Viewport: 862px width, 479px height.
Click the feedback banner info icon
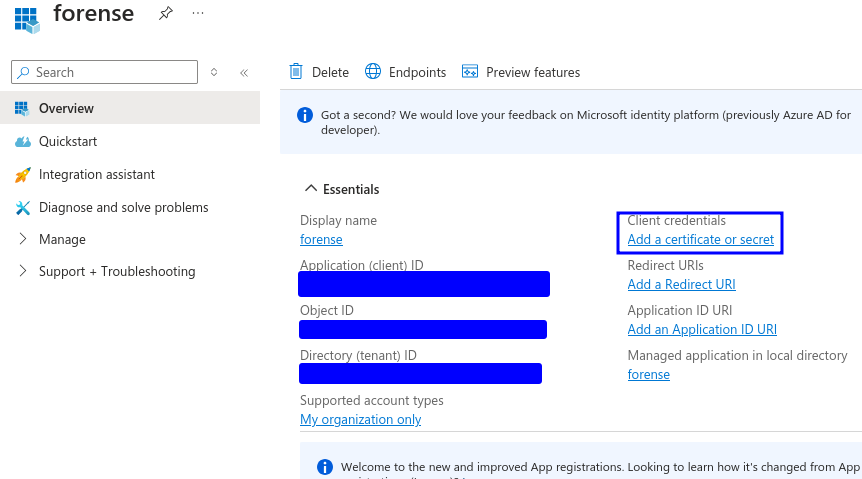305,115
